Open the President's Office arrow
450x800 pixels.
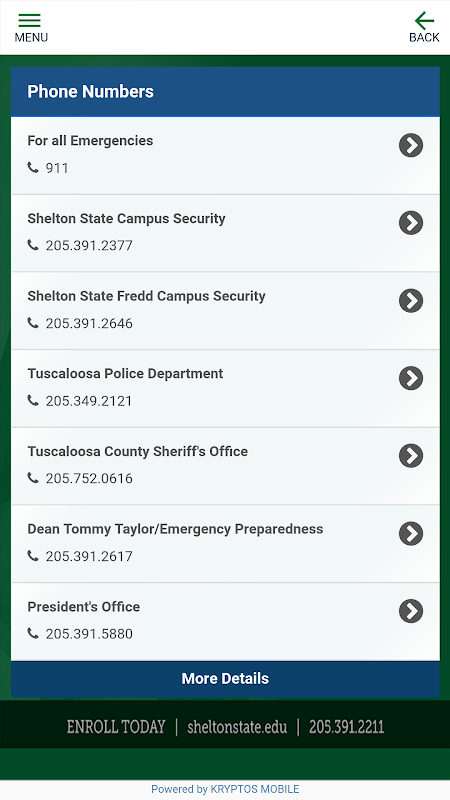tap(411, 611)
